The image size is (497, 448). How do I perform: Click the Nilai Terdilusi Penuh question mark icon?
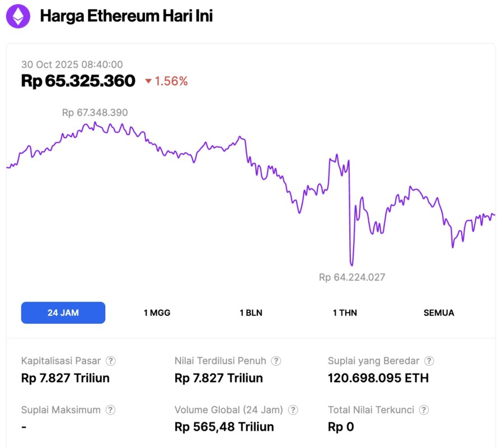(275, 361)
